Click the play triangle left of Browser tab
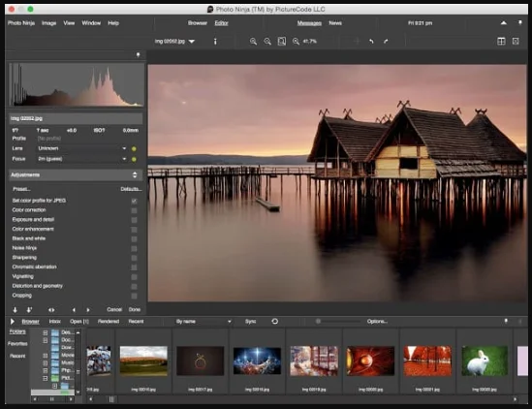 13,322
